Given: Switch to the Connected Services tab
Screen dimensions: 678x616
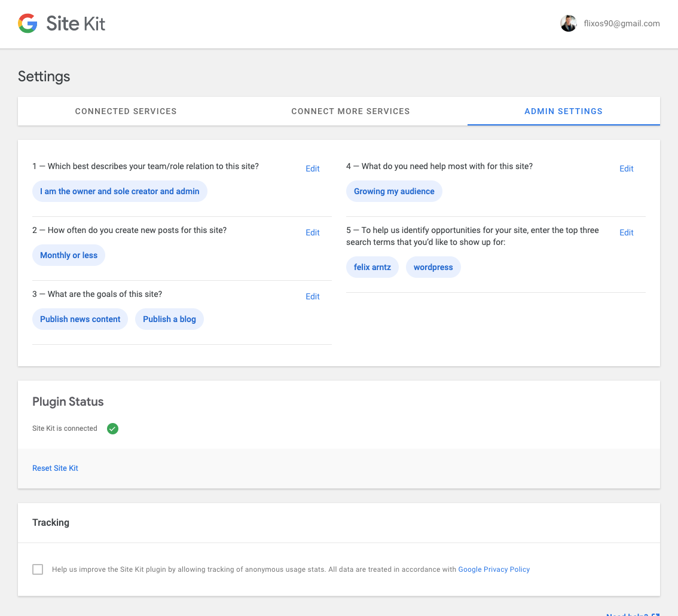Looking at the screenshot, I should pyautogui.click(x=126, y=111).
